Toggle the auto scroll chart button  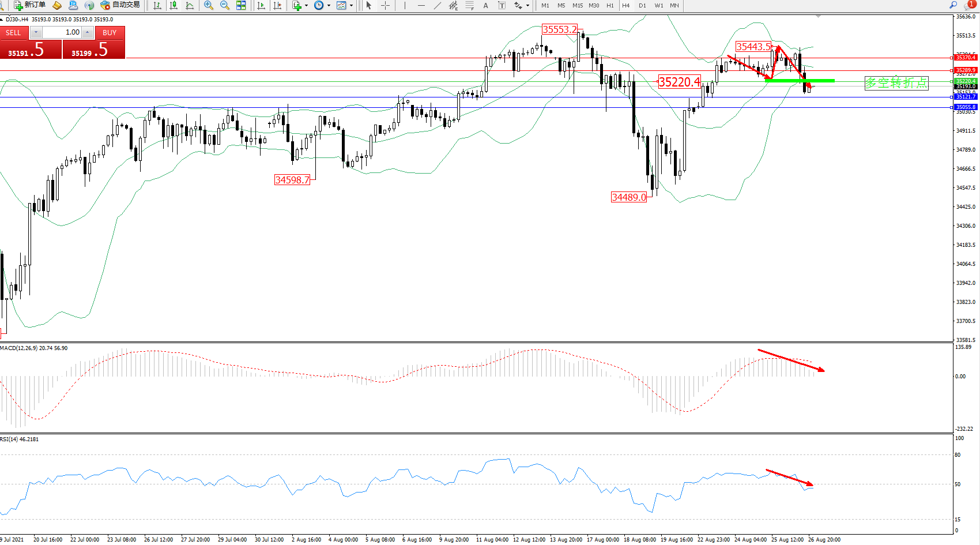coord(261,5)
